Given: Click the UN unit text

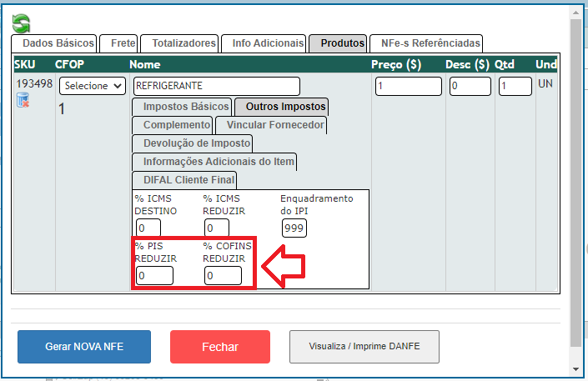Looking at the screenshot, I should tap(545, 83).
